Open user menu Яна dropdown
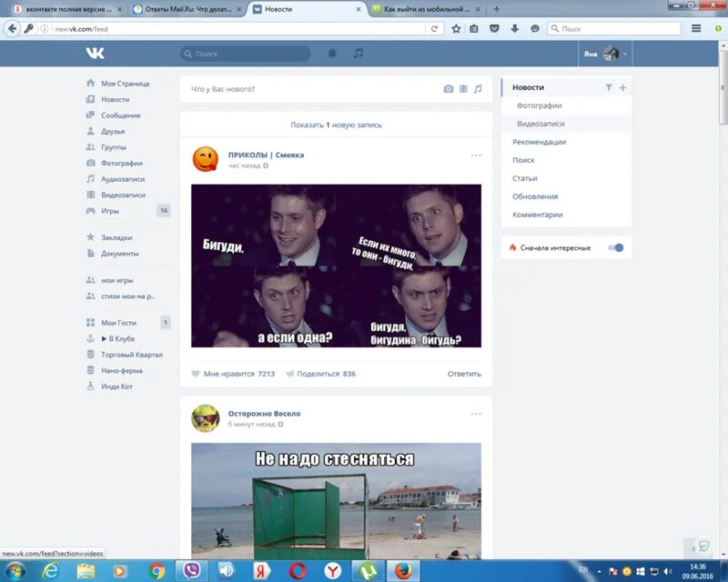Image resolution: width=728 pixels, height=582 pixels. click(605, 54)
